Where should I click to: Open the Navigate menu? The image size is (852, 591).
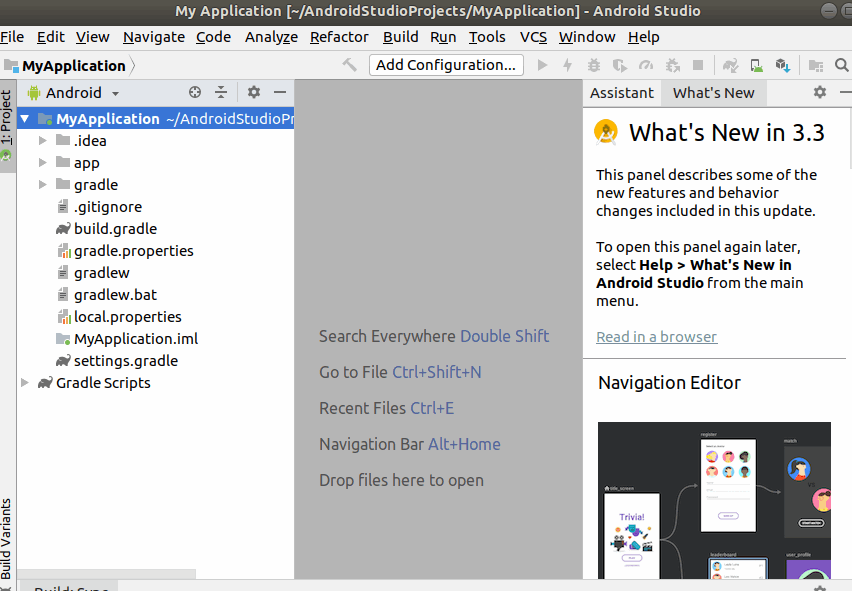pyautogui.click(x=154, y=37)
